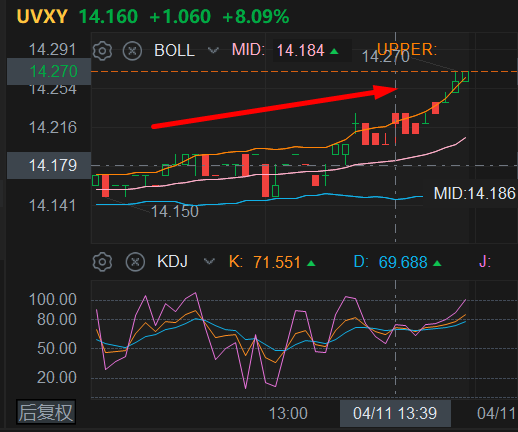The image size is (518, 432).
Task: Click the red trend arrow annotation
Action: (x=275, y=106)
